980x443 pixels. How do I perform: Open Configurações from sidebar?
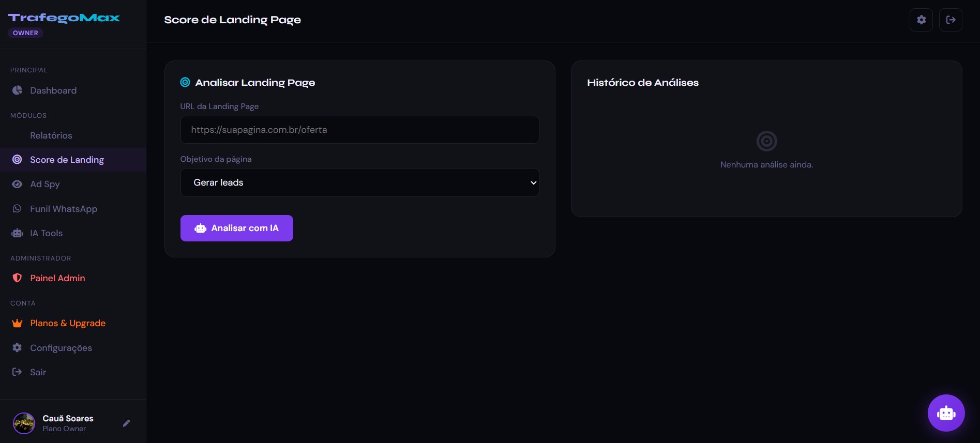[x=73, y=348]
